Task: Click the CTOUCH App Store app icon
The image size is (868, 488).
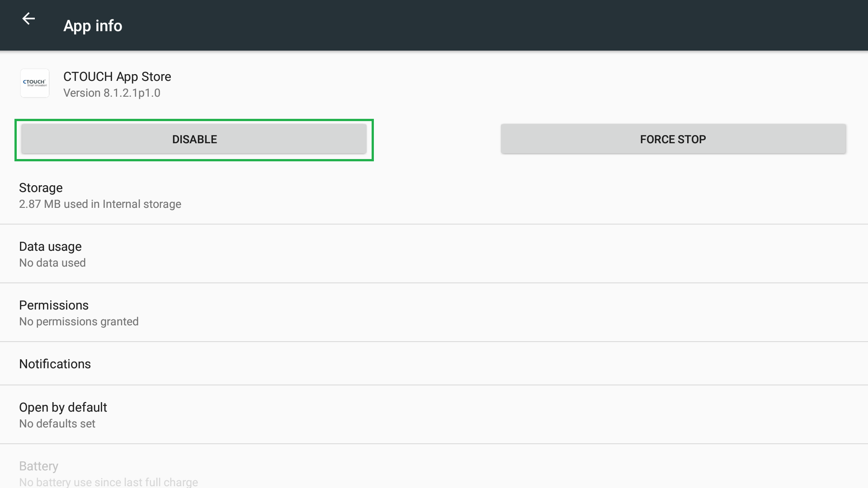Action: click(x=35, y=83)
